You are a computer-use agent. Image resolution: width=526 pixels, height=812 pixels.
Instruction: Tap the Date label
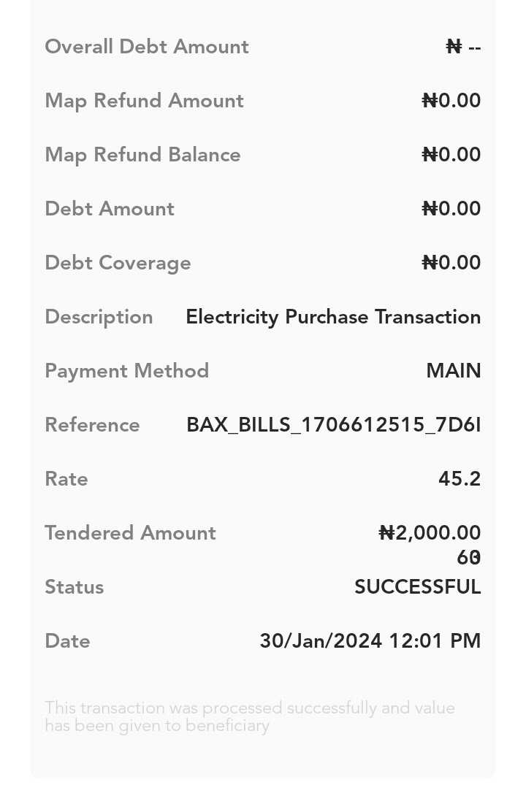coord(67,641)
